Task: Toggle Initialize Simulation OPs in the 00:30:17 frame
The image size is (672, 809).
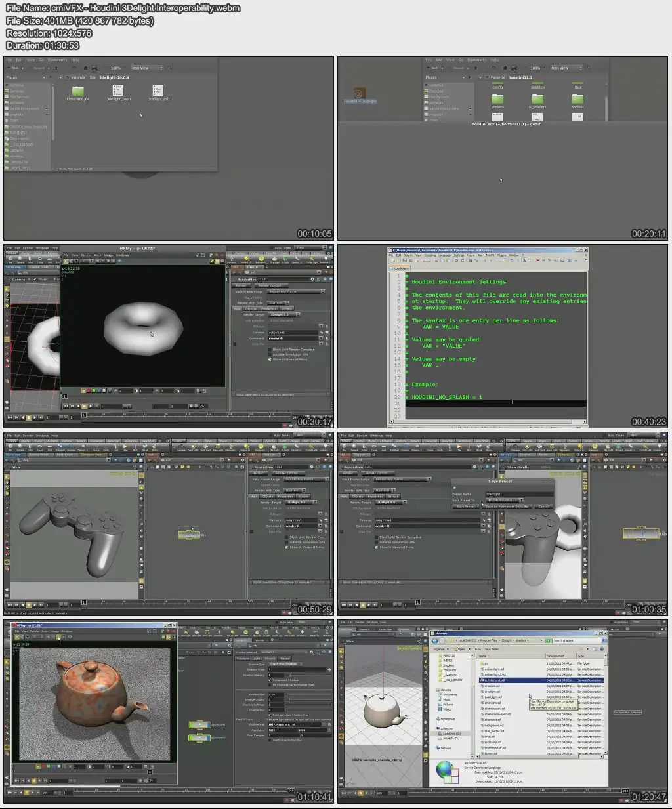Action: pyautogui.click(x=270, y=354)
